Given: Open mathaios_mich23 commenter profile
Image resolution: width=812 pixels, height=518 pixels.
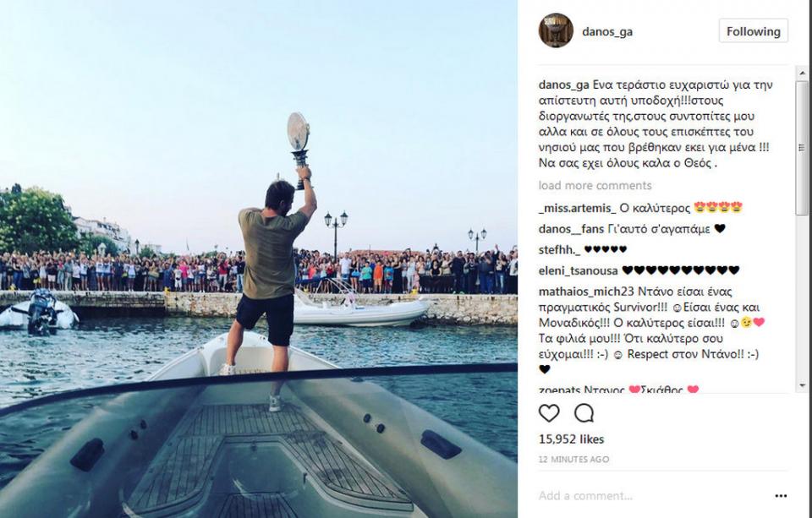Looking at the screenshot, I should point(586,292).
